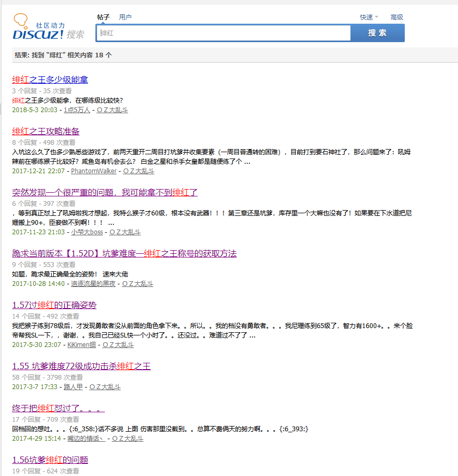Image resolution: width=458 pixels, height=476 pixels.
Task: Click the Discuz! 搜索 logo
Action: (x=48, y=27)
